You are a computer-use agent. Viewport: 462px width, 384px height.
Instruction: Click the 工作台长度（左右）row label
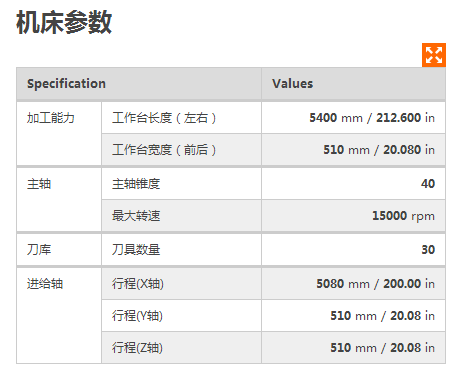click(164, 118)
